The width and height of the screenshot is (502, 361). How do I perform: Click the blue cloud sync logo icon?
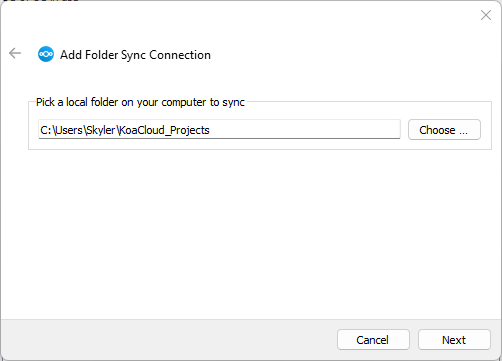pyautogui.click(x=46, y=54)
